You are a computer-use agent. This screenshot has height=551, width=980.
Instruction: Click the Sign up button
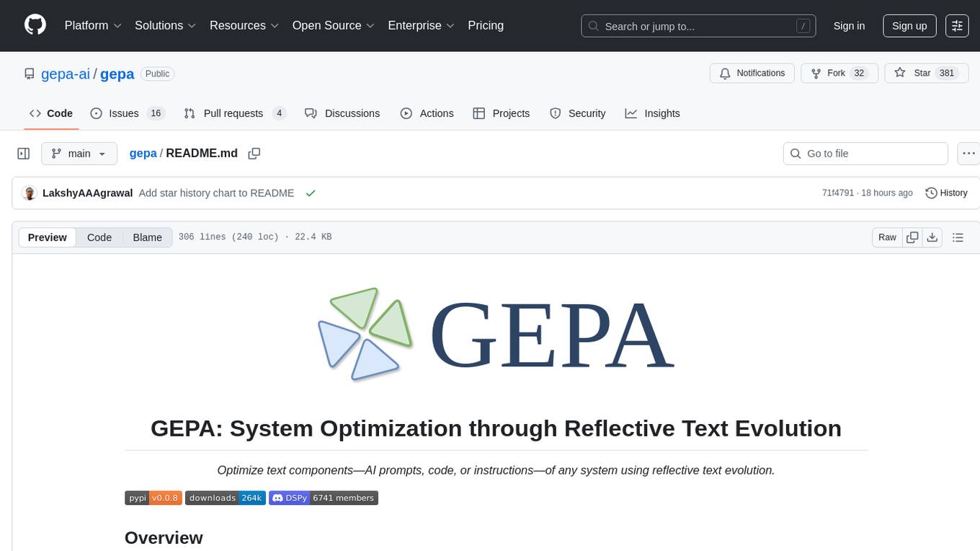[909, 26]
